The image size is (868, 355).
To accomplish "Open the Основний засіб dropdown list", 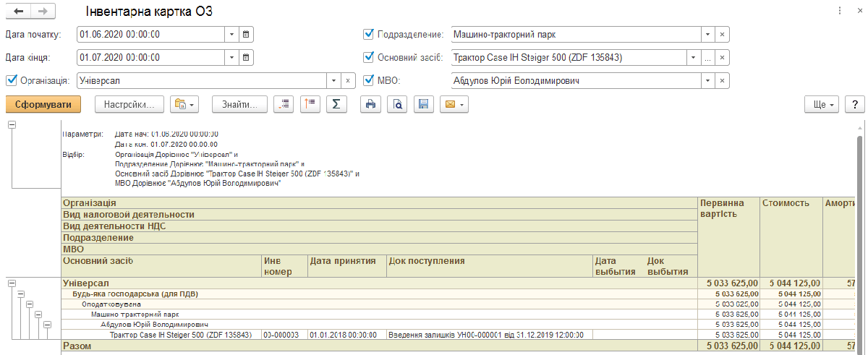I will 694,57.
